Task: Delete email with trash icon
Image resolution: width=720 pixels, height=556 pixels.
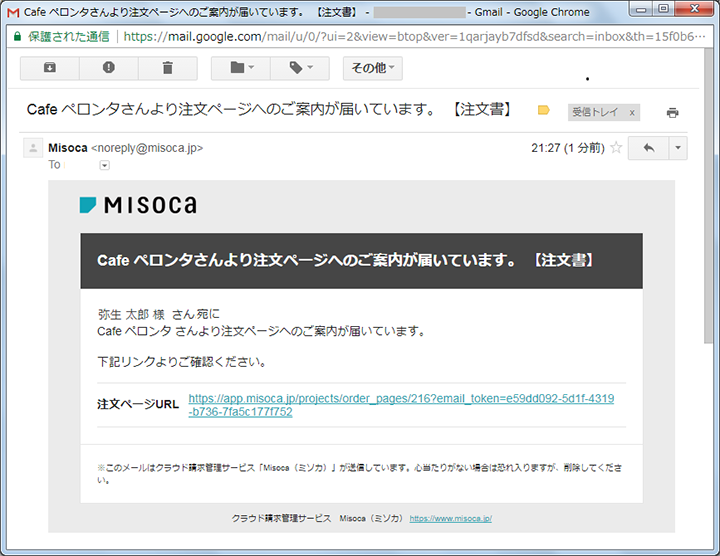Action: click(168, 68)
